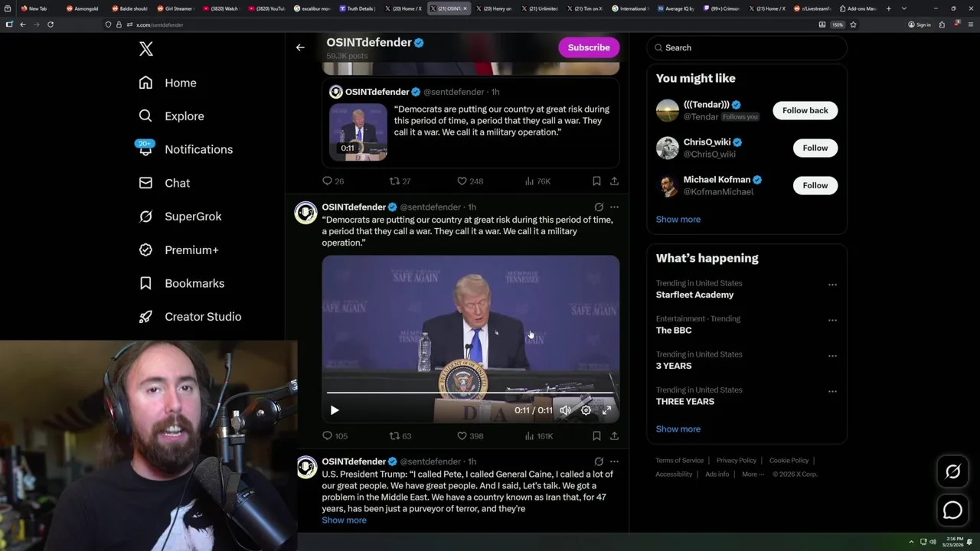This screenshot has width=980, height=551.
Task: Click Sign in on browser toolbar
Action: (919, 24)
